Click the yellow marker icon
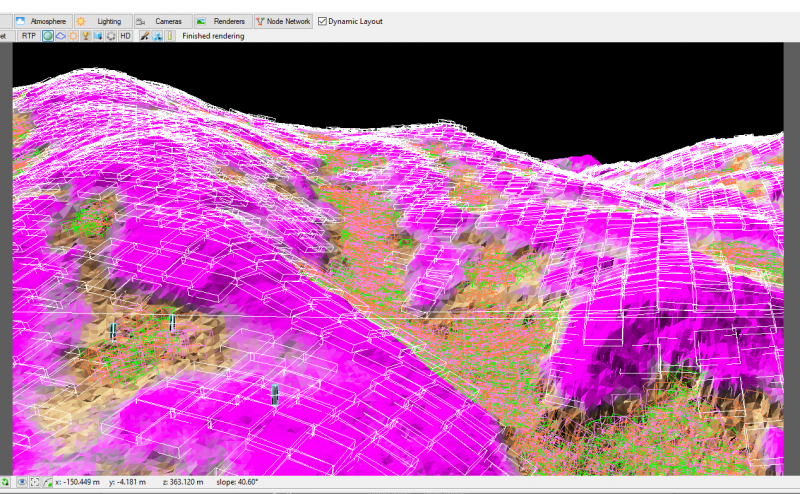Viewport: 800px width, 494px height. tap(170, 36)
